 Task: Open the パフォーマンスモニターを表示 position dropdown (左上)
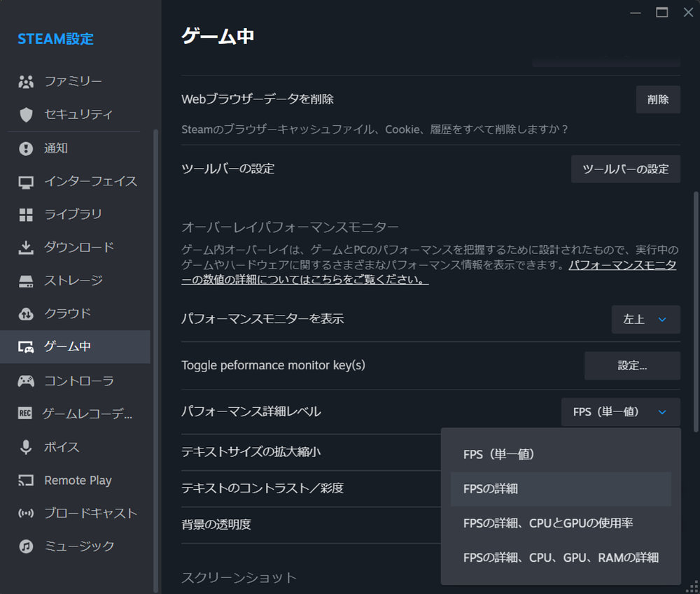tap(645, 320)
